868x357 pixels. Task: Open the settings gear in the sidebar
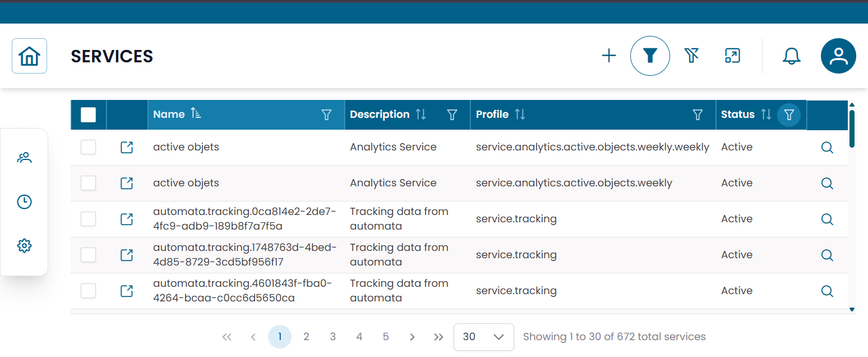(24, 245)
